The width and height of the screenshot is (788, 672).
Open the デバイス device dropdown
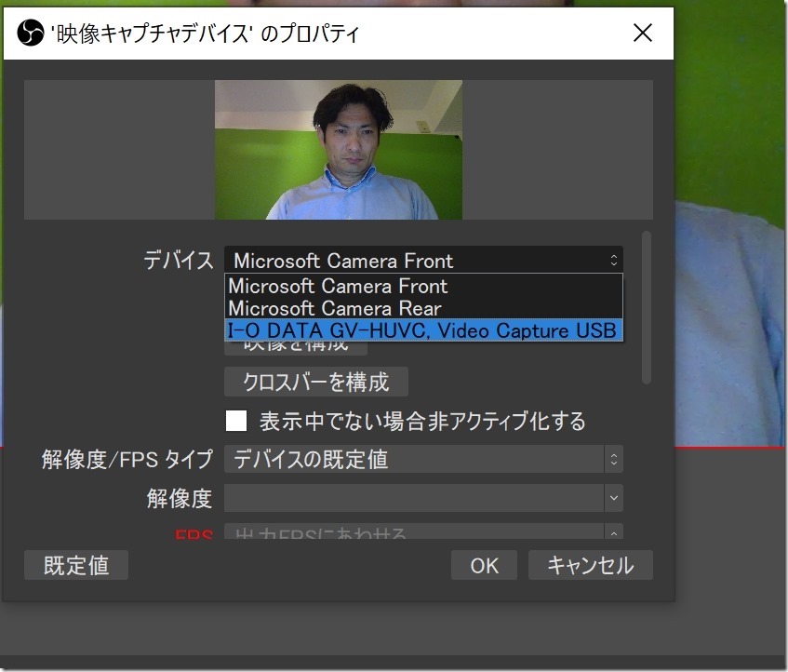pos(423,260)
